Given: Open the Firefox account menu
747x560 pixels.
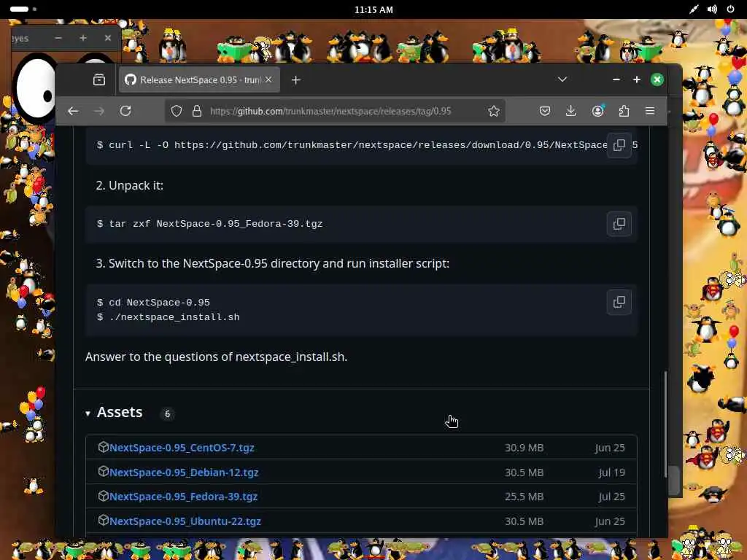Looking at the screenshot, I should [x=597, y=111].
